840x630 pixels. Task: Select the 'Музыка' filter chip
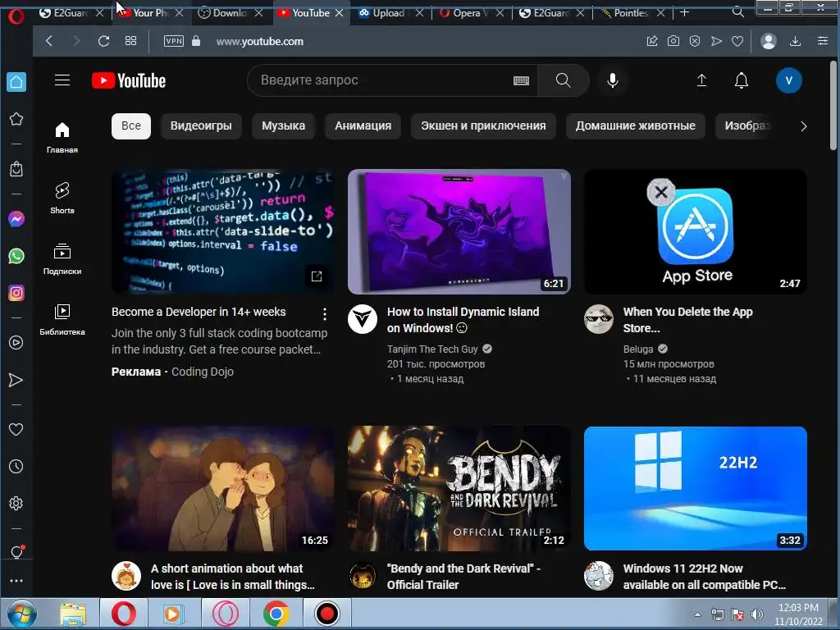283,126
